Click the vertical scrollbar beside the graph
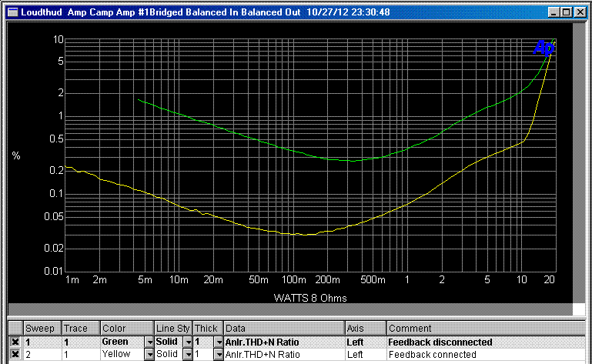592x364 pixels. (x=579, y=162)
